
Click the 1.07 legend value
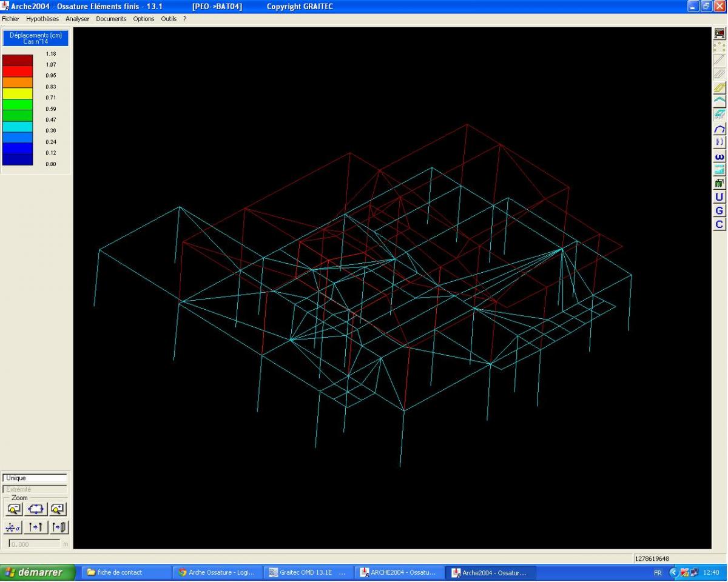(51, 64)
